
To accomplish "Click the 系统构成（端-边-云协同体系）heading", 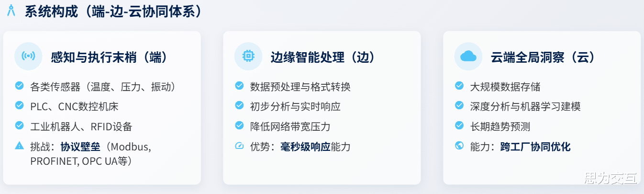I will (x=113, y=12).
